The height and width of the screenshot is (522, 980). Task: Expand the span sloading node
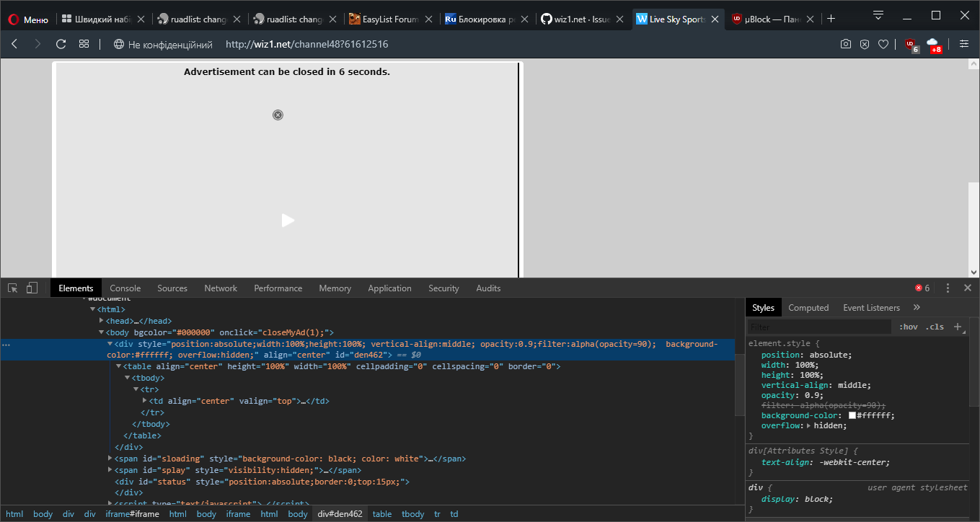point(110,459)
